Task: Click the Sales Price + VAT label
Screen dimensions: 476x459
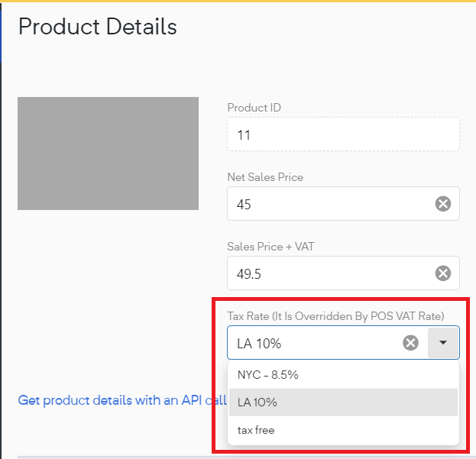Action: [270, 247]
